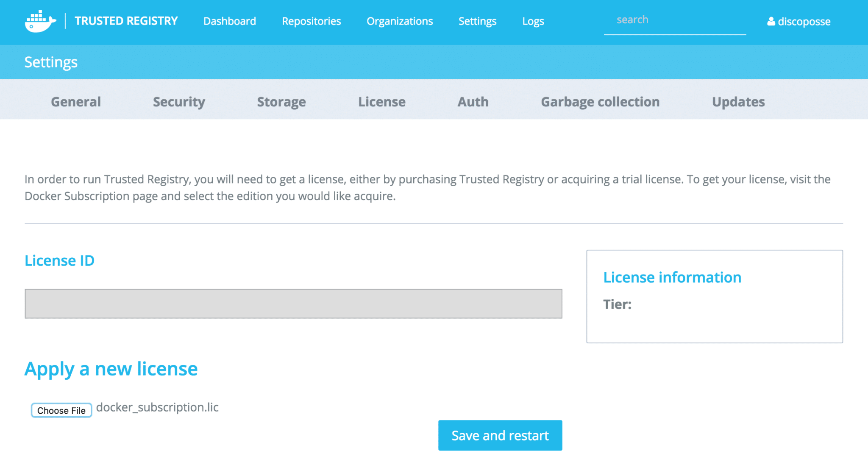
Task: Open the Auth settings tab
Action: 473,102
